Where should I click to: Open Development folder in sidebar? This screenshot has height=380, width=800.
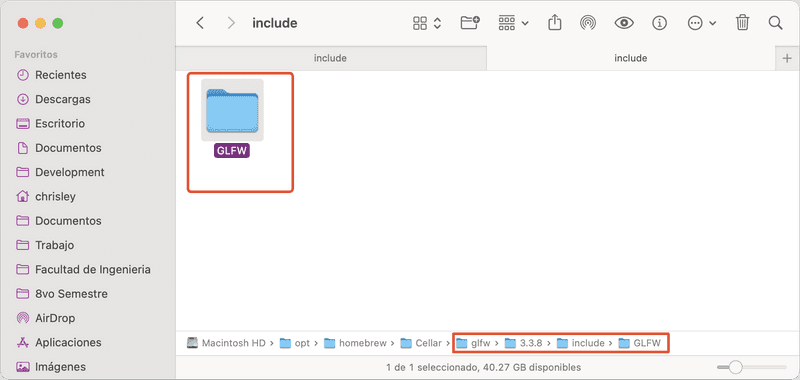click(69, 172)
